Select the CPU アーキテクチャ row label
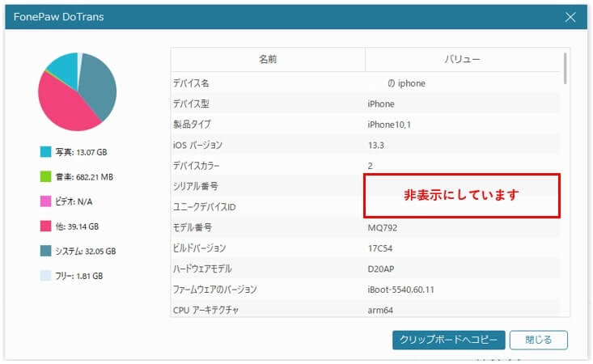 point(205,310)
